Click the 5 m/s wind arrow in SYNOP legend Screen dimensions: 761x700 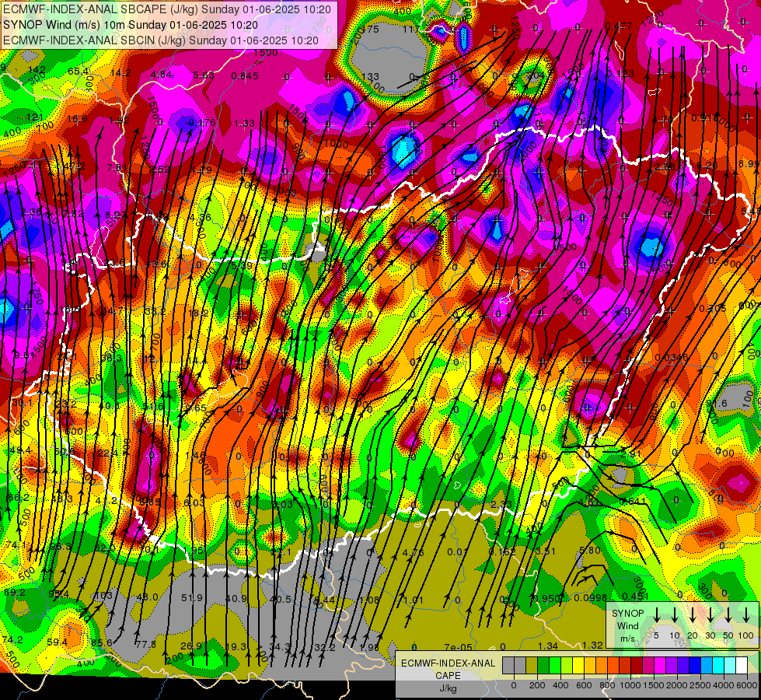coord(656,615)
